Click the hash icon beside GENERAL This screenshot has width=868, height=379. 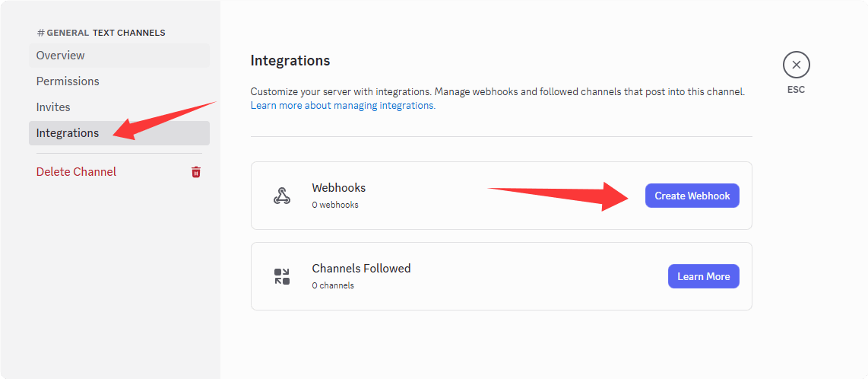pos(41,33)
